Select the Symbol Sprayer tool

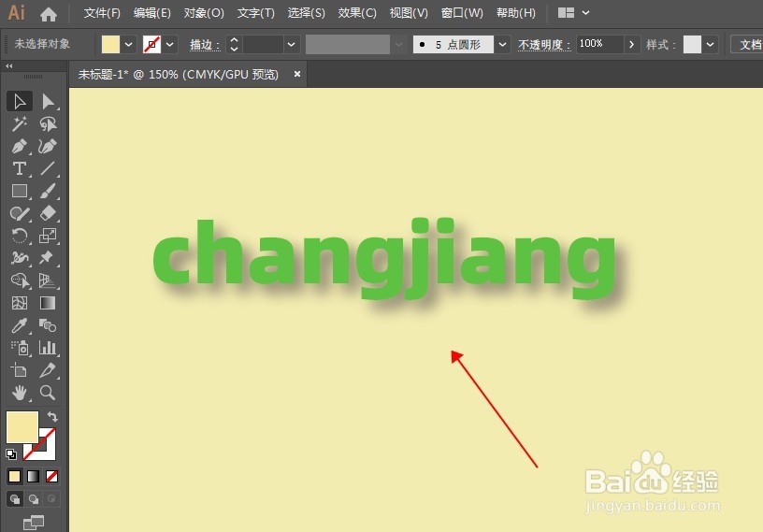pyautogui.click(x=20, y=348)
